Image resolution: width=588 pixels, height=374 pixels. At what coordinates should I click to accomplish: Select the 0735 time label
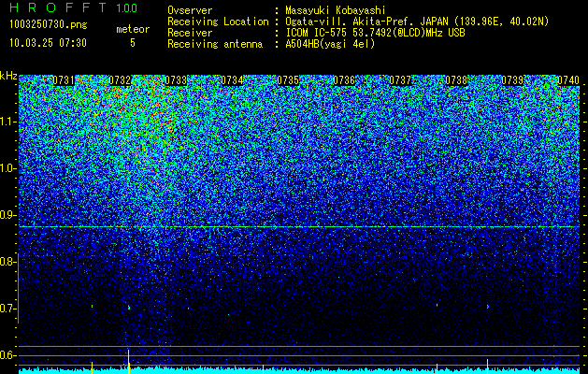[288, 80]
